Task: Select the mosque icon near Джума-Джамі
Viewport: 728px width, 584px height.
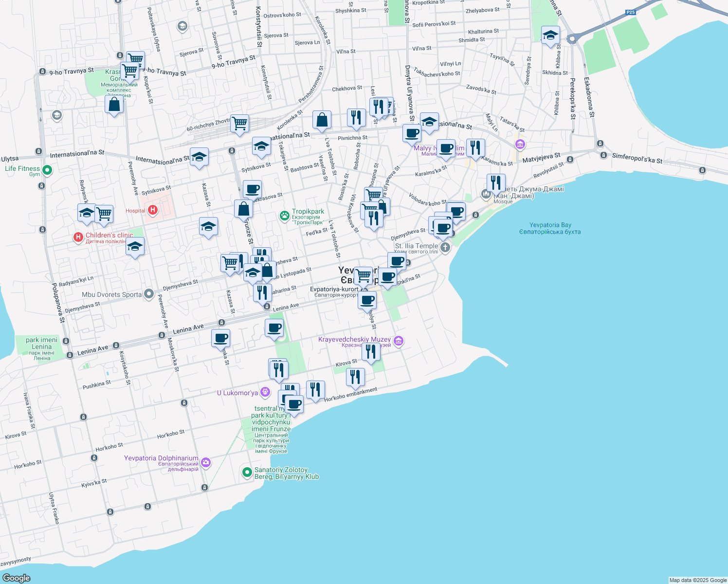Action: (x=486, y=193)
